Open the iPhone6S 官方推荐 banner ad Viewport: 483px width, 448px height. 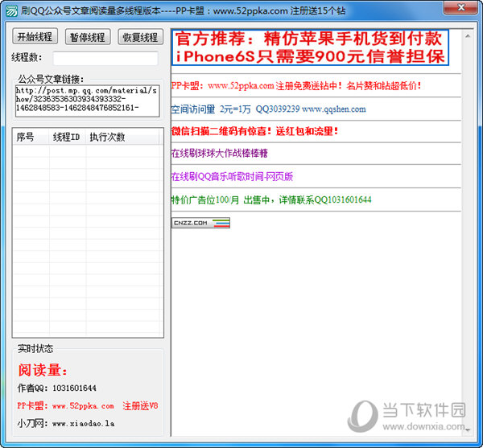[310, 47]
